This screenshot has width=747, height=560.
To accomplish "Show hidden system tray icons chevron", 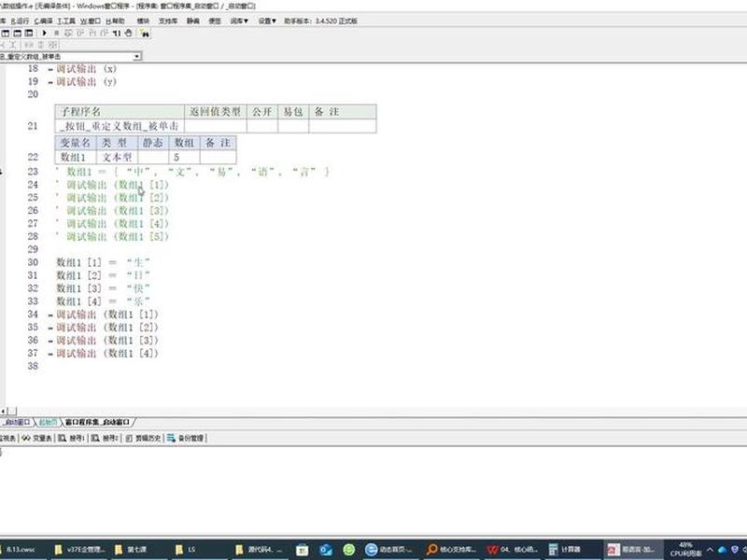I will click(710, 550).
